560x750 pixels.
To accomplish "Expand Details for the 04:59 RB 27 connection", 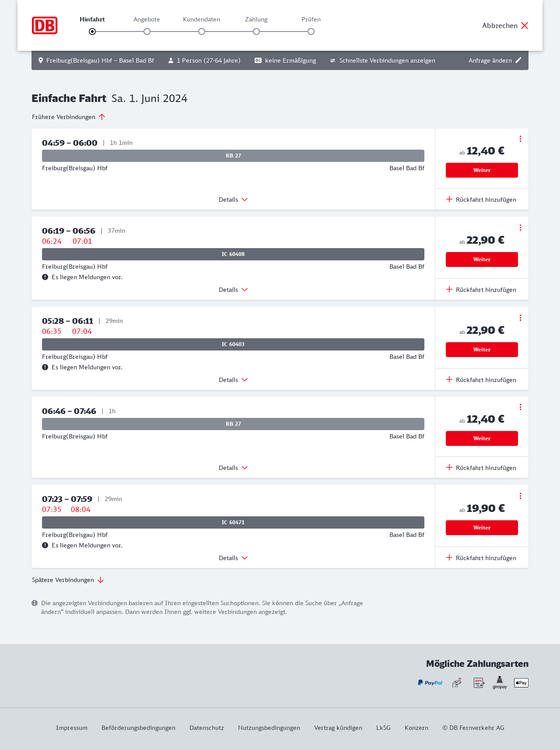I will 233,200.
